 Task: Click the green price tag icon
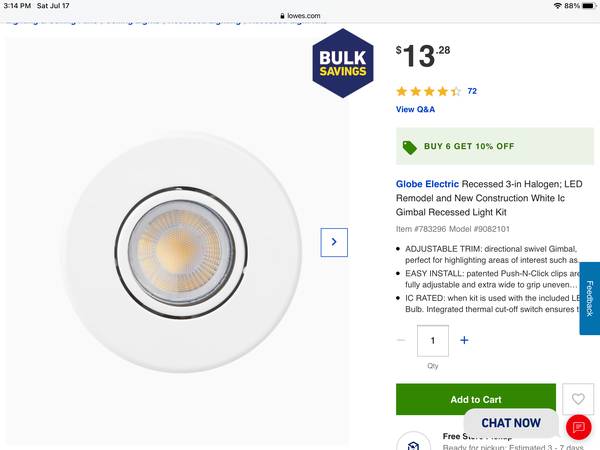click(x=410, y=146)
